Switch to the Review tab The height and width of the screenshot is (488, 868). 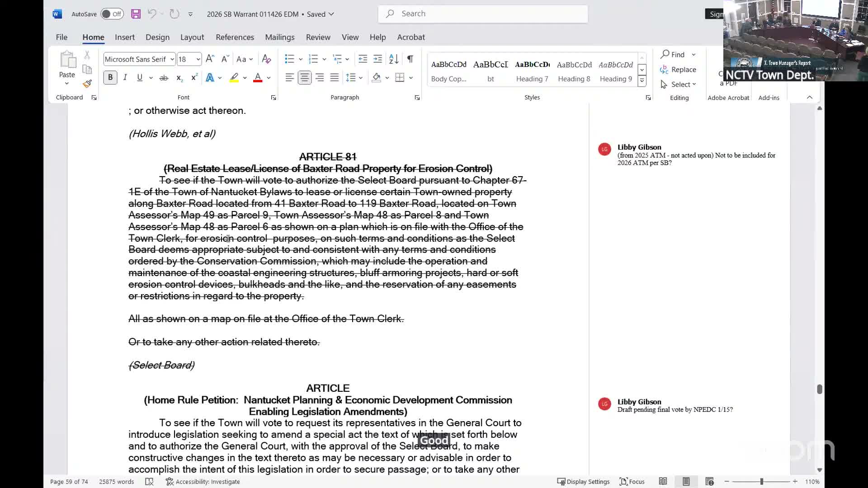coord(318,37)
